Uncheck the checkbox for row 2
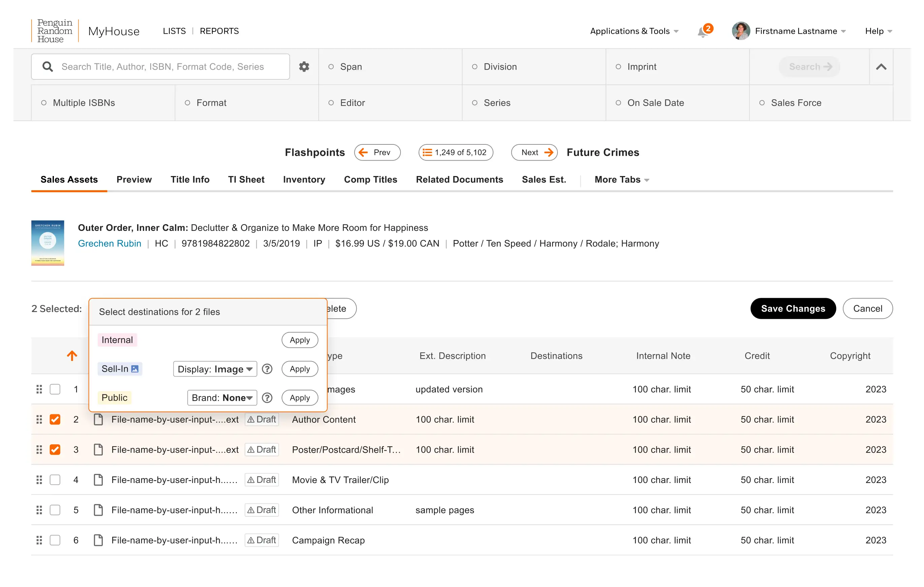 [55, 419]
